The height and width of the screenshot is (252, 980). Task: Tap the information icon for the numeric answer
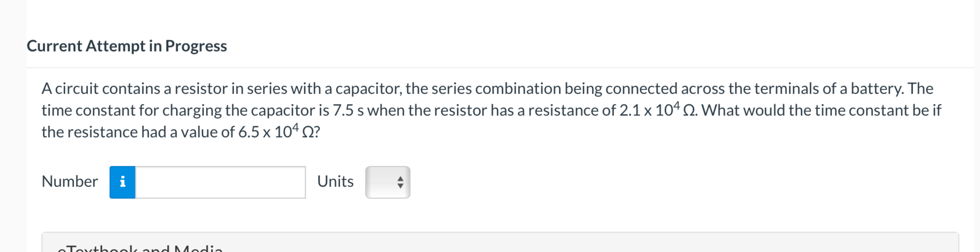(x=122, y=182)
